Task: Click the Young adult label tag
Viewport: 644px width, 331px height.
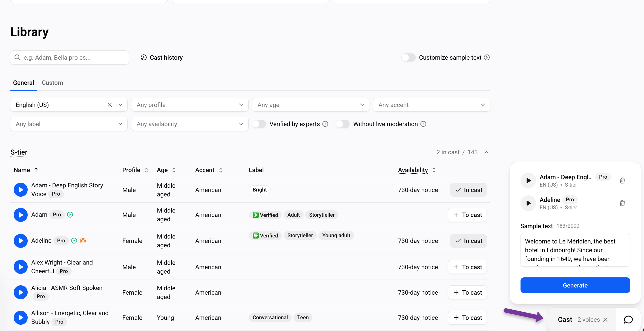Action: point(336,236)
